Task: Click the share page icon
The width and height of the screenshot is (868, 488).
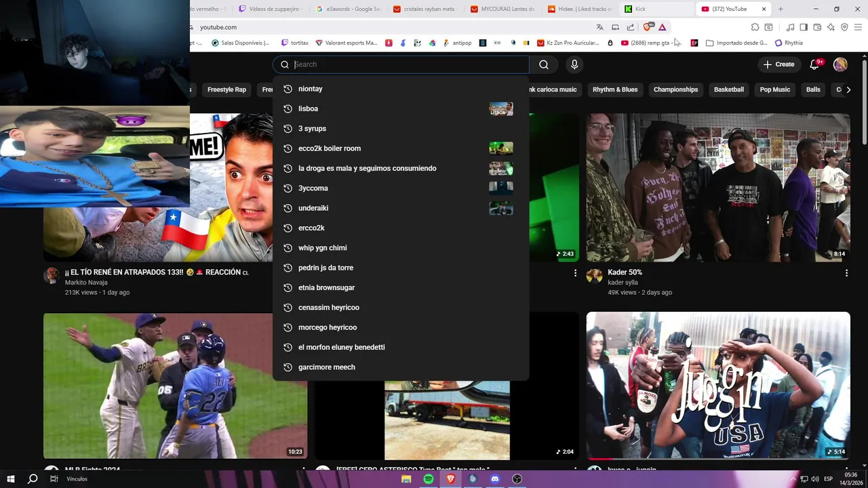Action: point(631,27)
